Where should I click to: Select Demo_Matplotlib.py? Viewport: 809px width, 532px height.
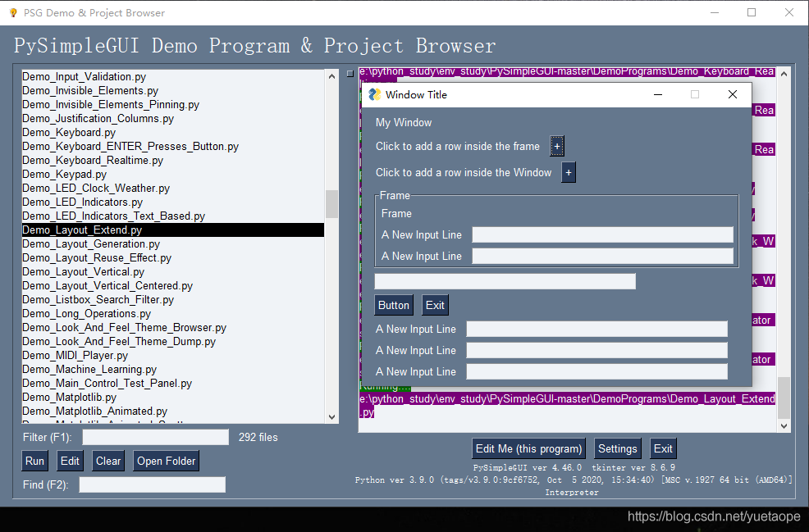(173, 397)
